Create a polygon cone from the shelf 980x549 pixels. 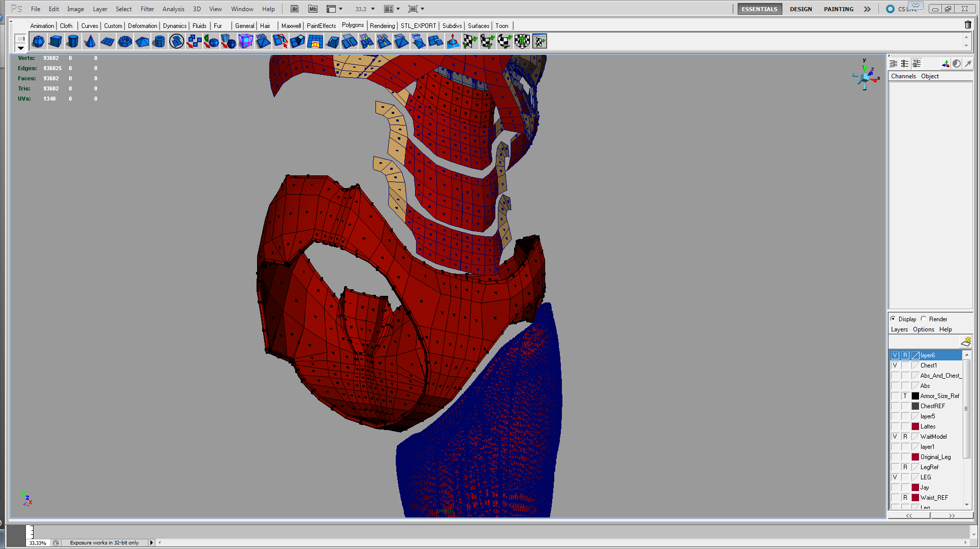pyautogui.click(x=90, y=42)
